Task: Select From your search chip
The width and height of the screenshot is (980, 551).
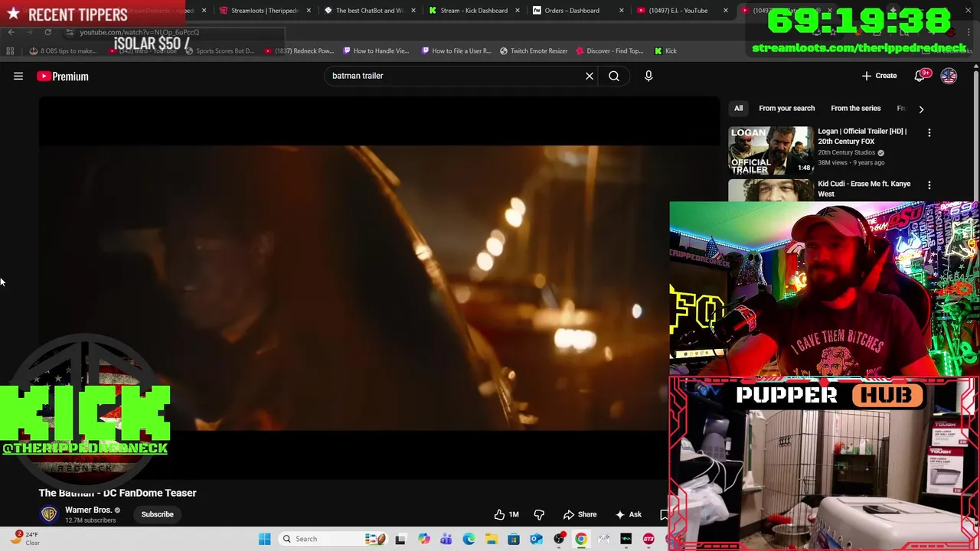Action: tap(786, 108)
